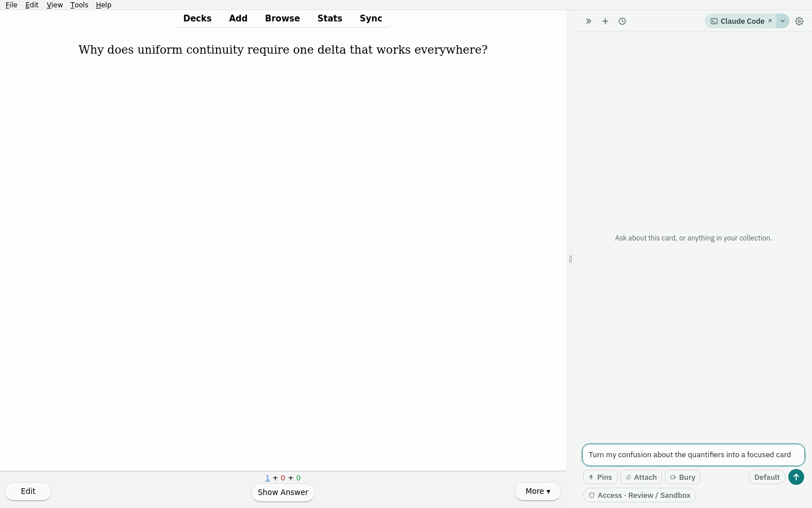Open the Edit menu
Screen dimensions: 812x508
[32, 5]
